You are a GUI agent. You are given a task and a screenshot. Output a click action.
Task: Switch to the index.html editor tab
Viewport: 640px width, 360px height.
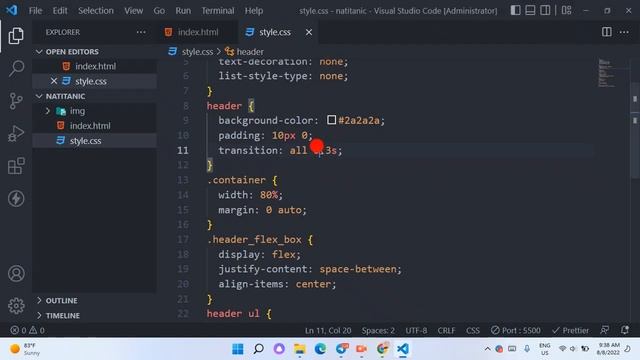pos(198,32)
